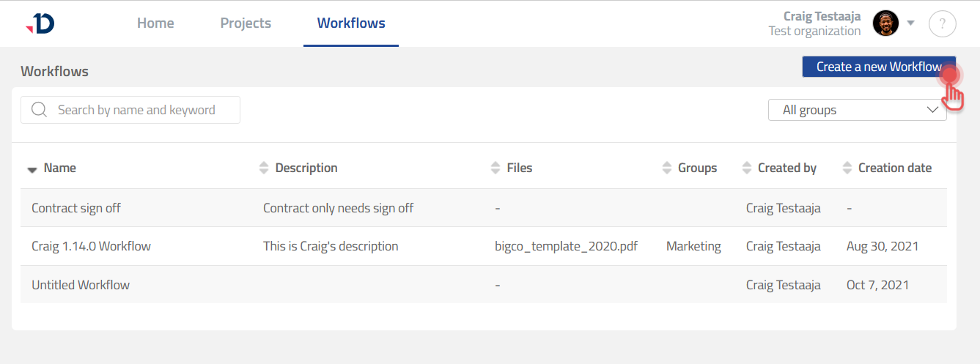The width and height of the screenshot is (980, 364).
Task: Open the user account dropdown arrow
Action: 910,23
